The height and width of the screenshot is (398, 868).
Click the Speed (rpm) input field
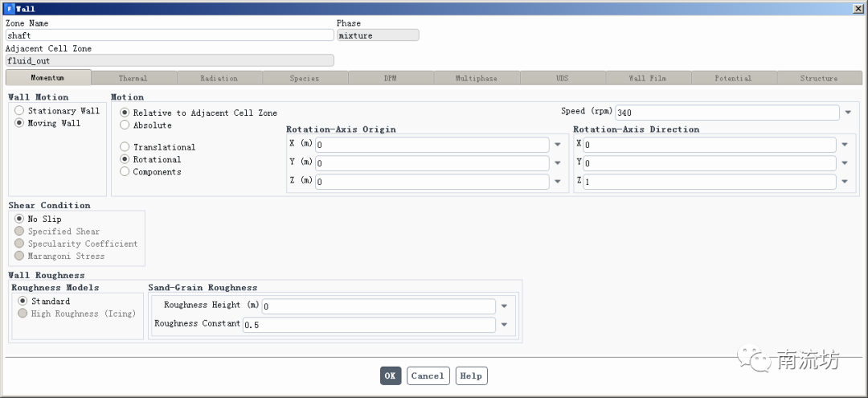coord(727,113)
